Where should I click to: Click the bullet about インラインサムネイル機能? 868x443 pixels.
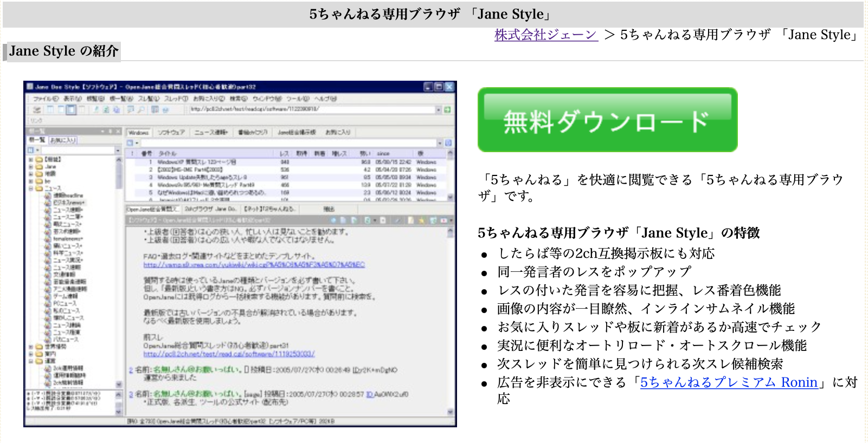coord(646,309)
